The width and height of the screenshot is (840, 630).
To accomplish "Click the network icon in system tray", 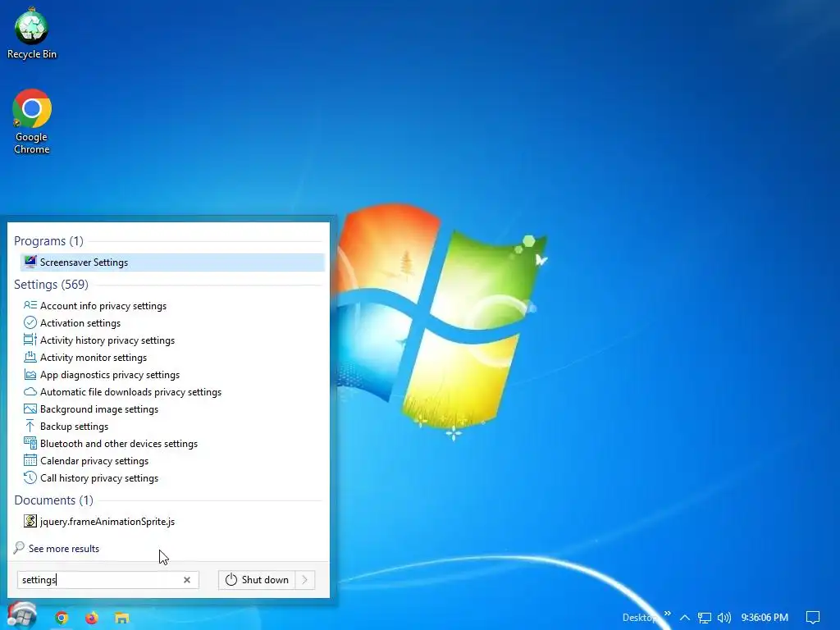I will 705,618.
